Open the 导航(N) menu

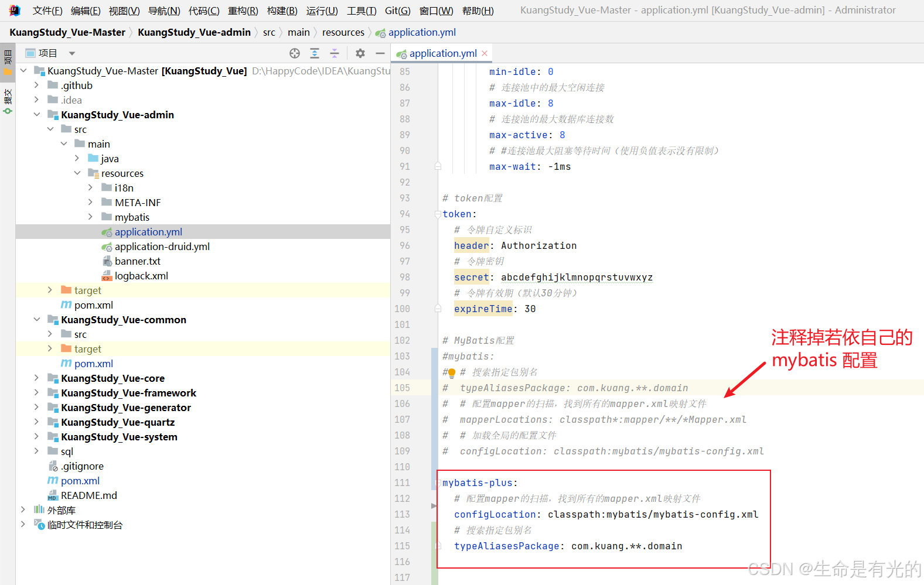tap(164, 11)
